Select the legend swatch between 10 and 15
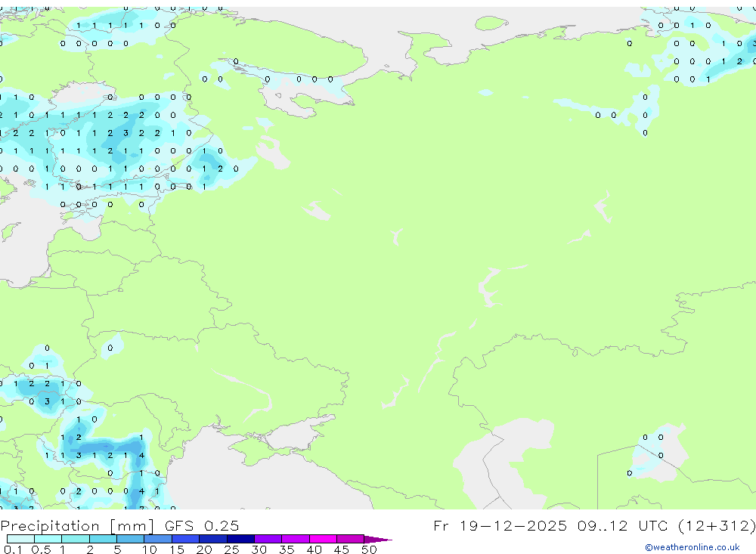This screenshot has height=554, width=756. pos(158,539)
